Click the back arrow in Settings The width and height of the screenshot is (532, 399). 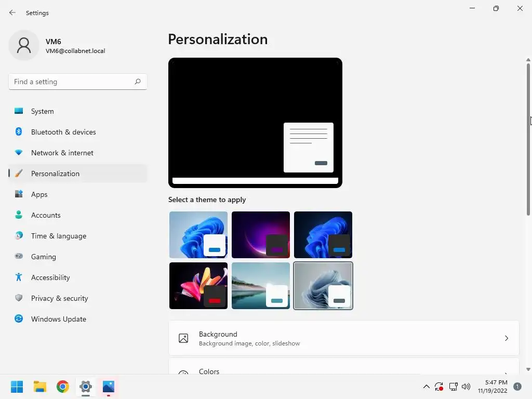(12, 12)
